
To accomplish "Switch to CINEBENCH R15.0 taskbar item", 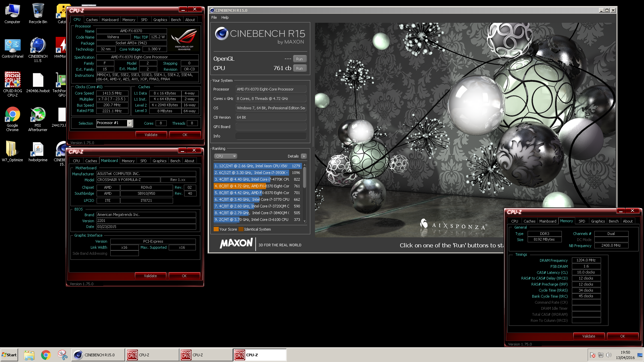I will click(x=98, y=355).
